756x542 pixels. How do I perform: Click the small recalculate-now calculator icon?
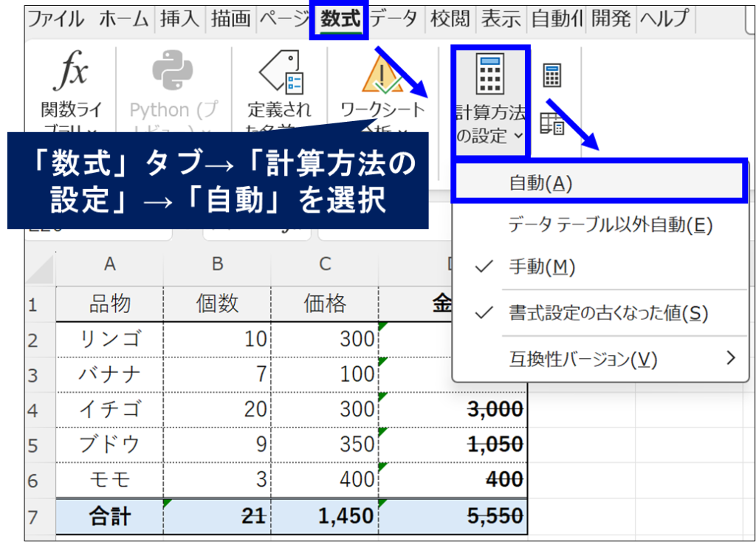click(551, 75)
